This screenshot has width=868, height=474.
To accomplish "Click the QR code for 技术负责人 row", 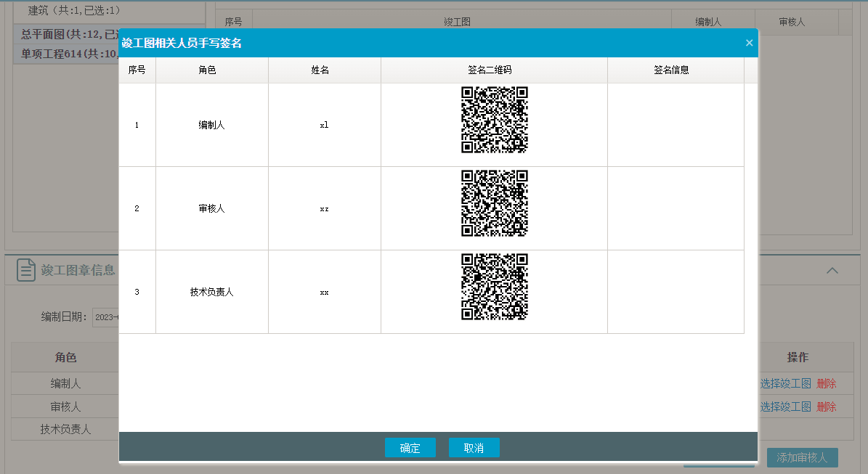I will (495, 287).
